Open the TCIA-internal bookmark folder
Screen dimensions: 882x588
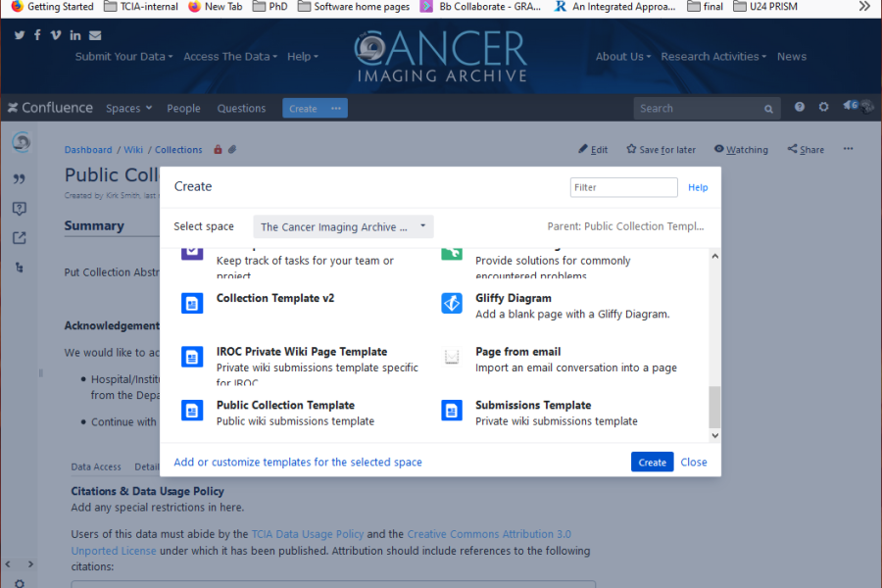140,6
